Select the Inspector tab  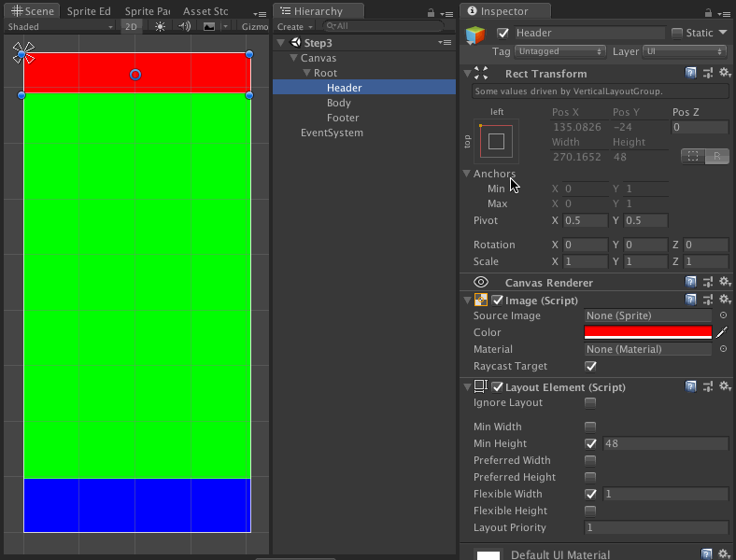click(504, 11)
